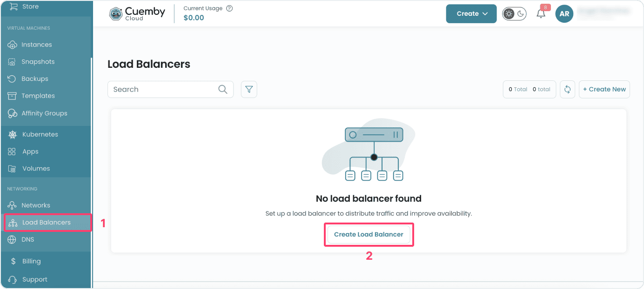644x289 pixels.
Task: Open the Networks section
Action: point(13,205)
